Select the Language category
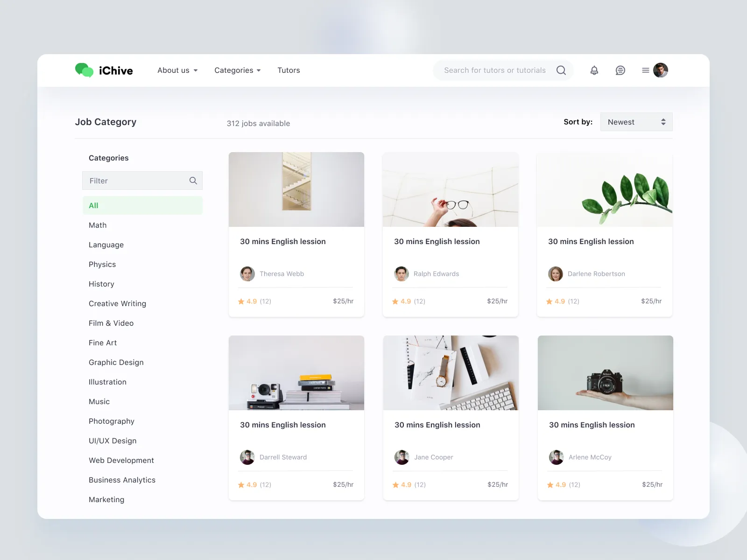 point(106,245)
